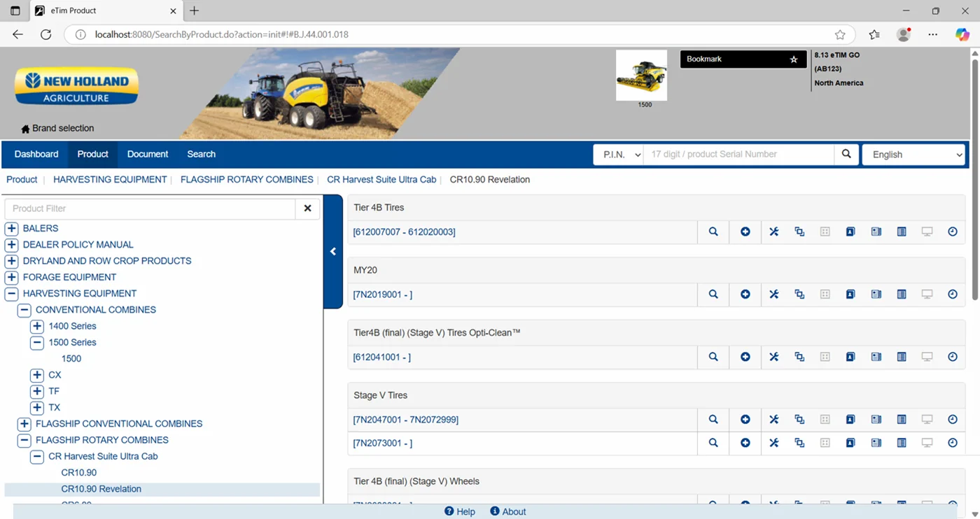Click the overlapping squares icon in row [612007007 - 612020003]
This screenshot has width=980, height=519.
(799, 232)
